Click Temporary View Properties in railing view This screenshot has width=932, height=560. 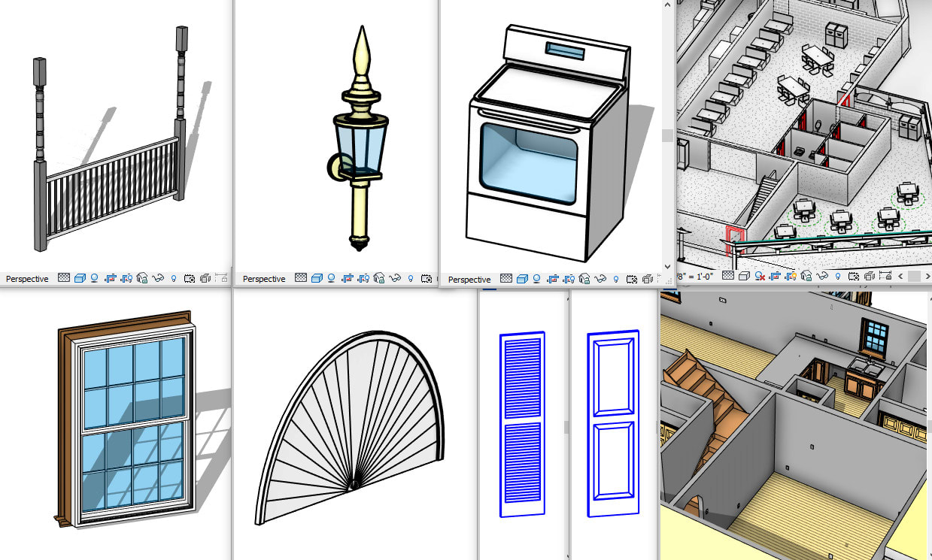pyautogui.click(x=190, y=279)
